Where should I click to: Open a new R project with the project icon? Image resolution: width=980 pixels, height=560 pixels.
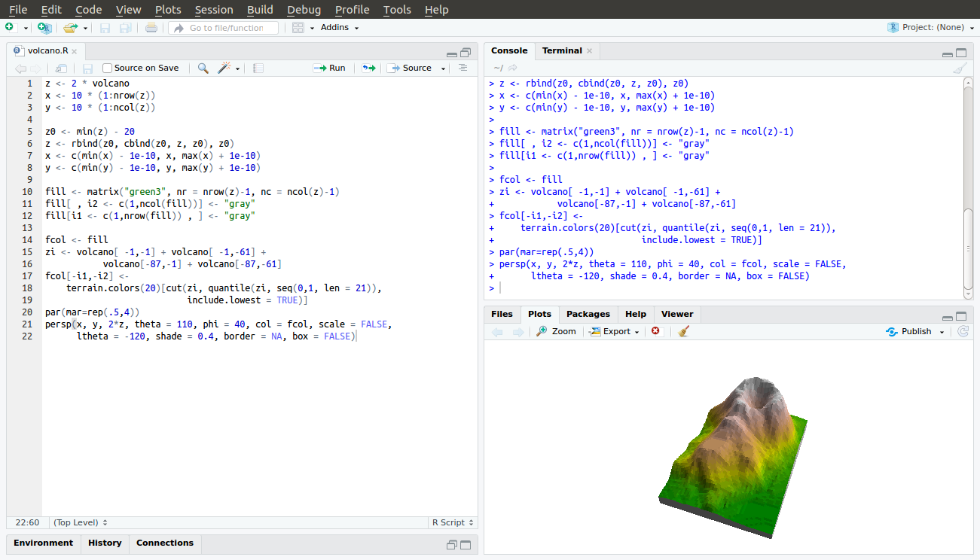44,26
